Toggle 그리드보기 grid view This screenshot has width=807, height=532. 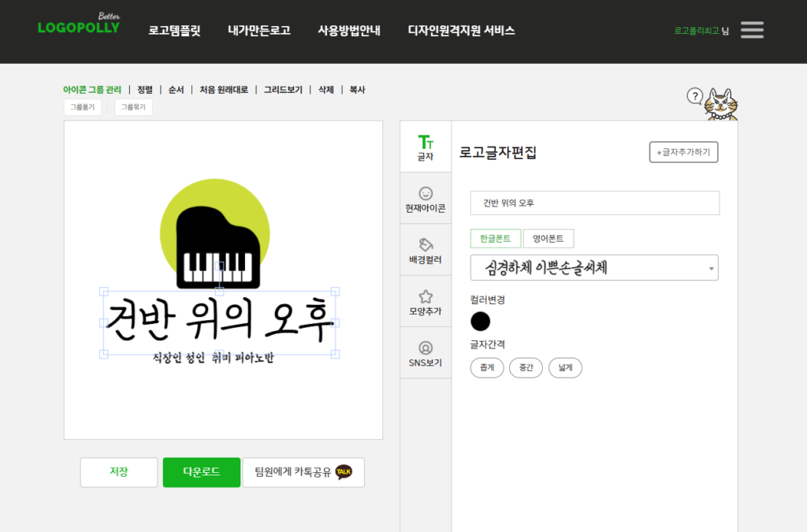pos(283,90)
